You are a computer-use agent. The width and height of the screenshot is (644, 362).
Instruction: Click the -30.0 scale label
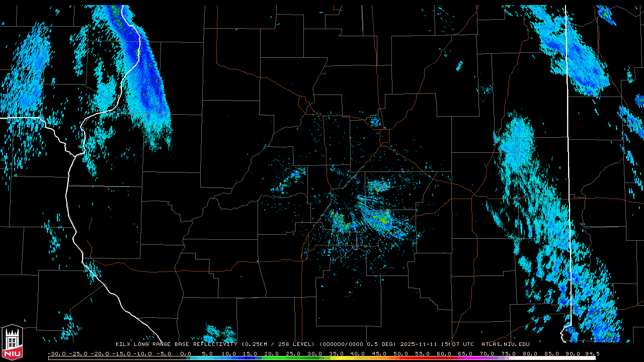(56, 353)
